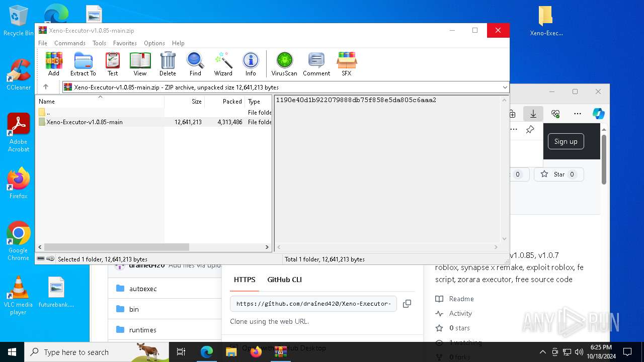The image size is (644, 362).
Task: Click the SFX toolbar icon
Action: [x=347, y=64]
